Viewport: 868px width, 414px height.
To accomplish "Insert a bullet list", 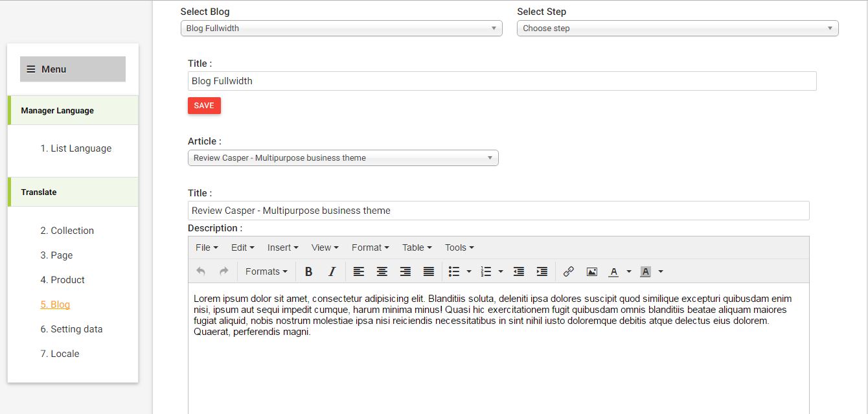I will 454,271.
